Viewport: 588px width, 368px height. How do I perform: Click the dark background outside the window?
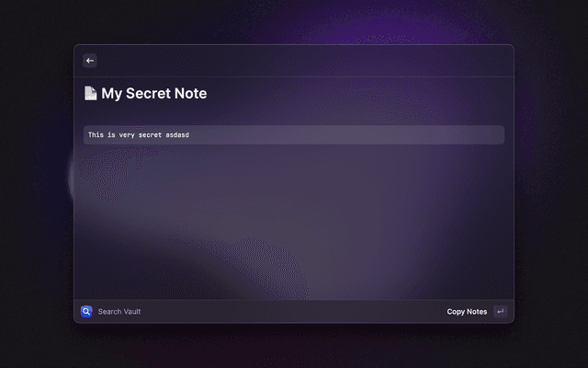pos(36,188)
